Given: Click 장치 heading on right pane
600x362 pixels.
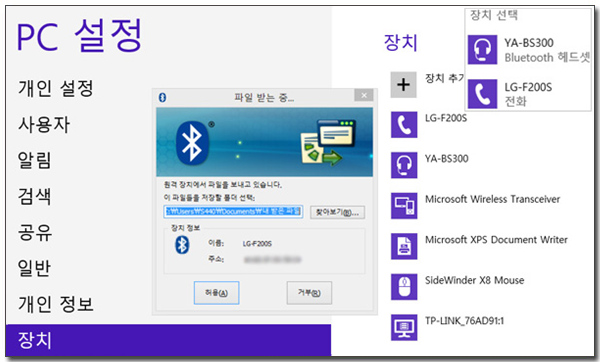Looking at the screenshot, I should [x=401, y=42].
